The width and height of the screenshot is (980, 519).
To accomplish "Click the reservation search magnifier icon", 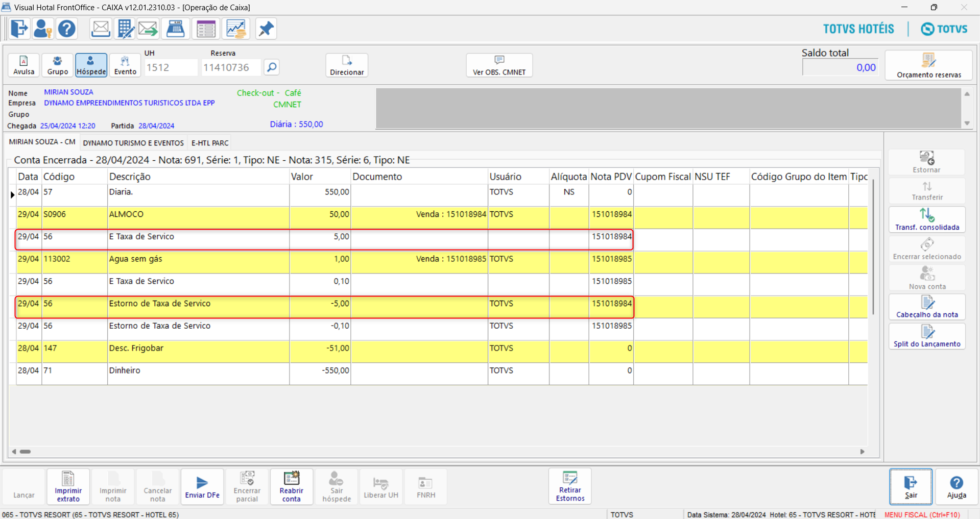I will (x=272, y=67).
